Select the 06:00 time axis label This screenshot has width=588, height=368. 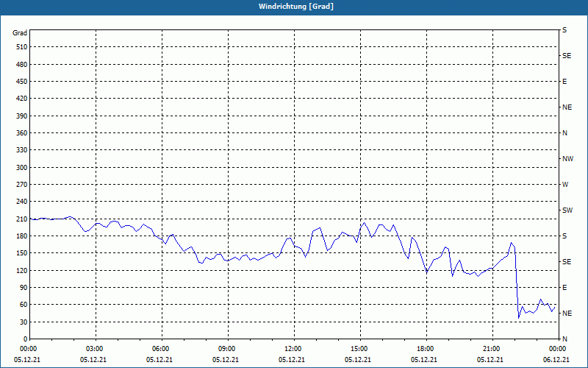coord(162,349)
